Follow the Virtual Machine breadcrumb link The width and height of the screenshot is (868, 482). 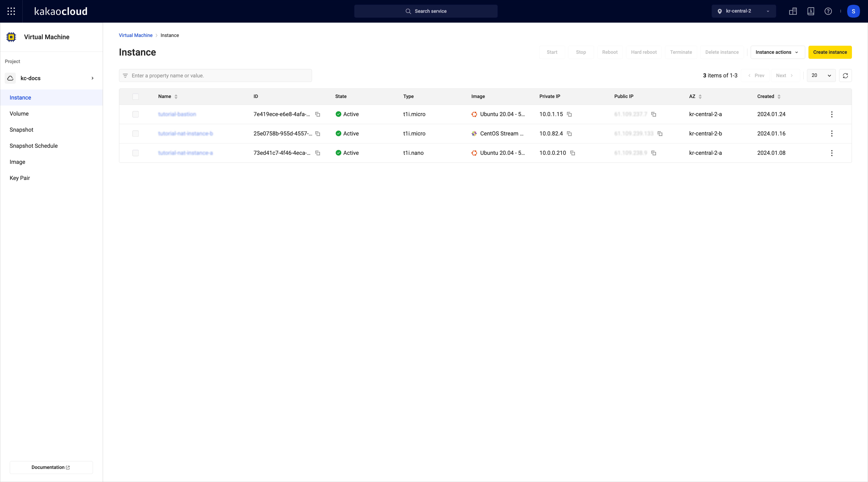[x=135, y=35]
